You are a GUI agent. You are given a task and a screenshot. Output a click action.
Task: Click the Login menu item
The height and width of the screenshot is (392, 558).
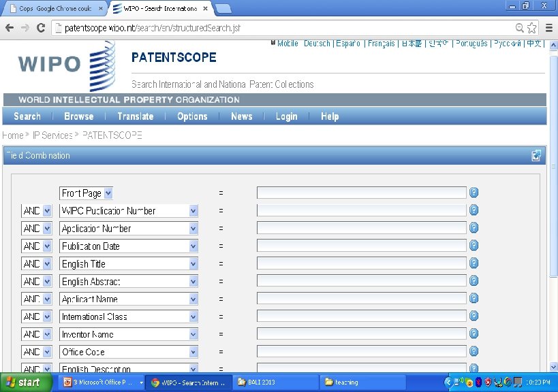point(286,116)
